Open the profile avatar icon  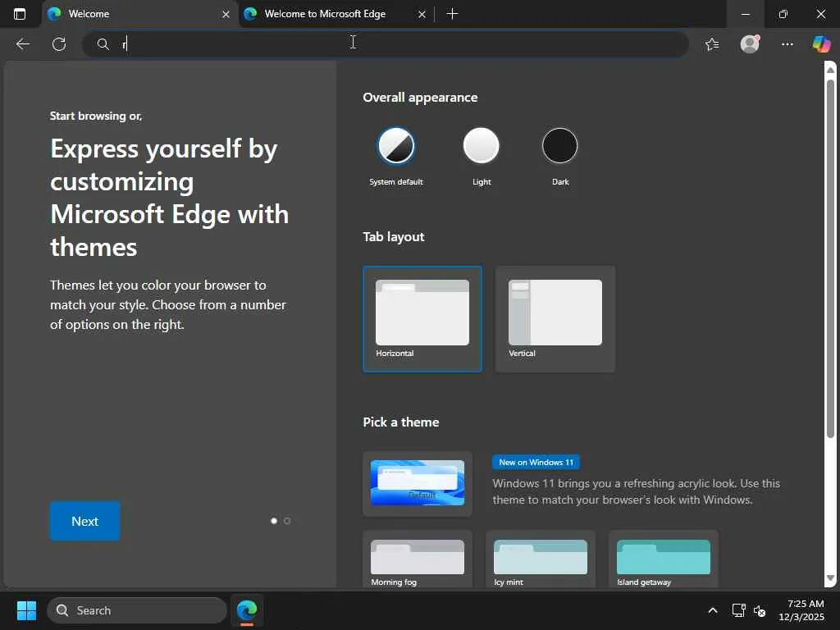click(x=750, y=43)
